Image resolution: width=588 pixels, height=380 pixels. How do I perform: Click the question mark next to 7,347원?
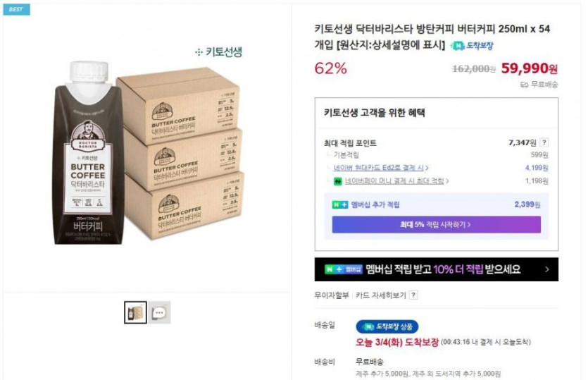544,142
